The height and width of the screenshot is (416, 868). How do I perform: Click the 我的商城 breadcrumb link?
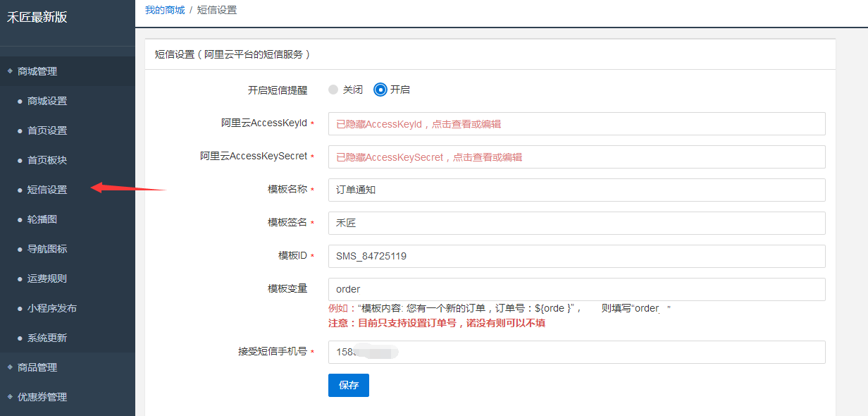tap(165, 10)
